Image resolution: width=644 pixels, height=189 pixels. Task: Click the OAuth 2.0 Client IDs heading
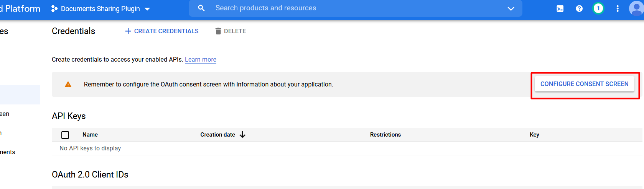click(x=90, y=174)
